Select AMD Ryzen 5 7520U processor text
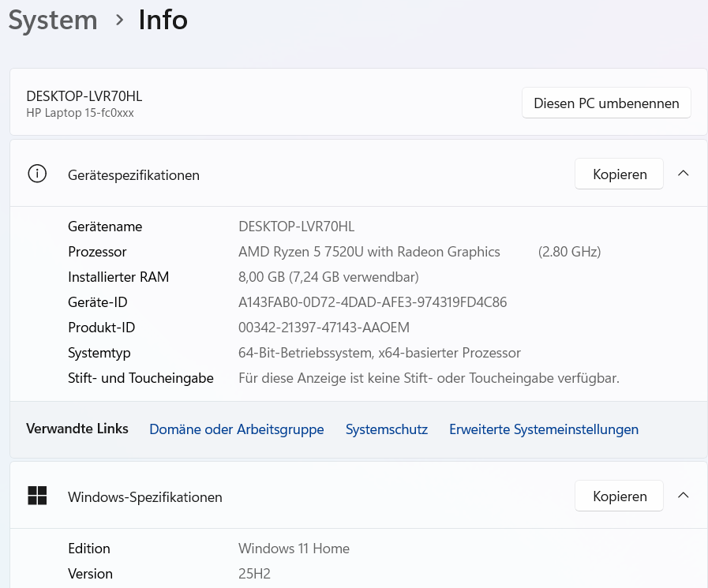The height and width of the screenshot is (588, 708). [x=369, y=252]
